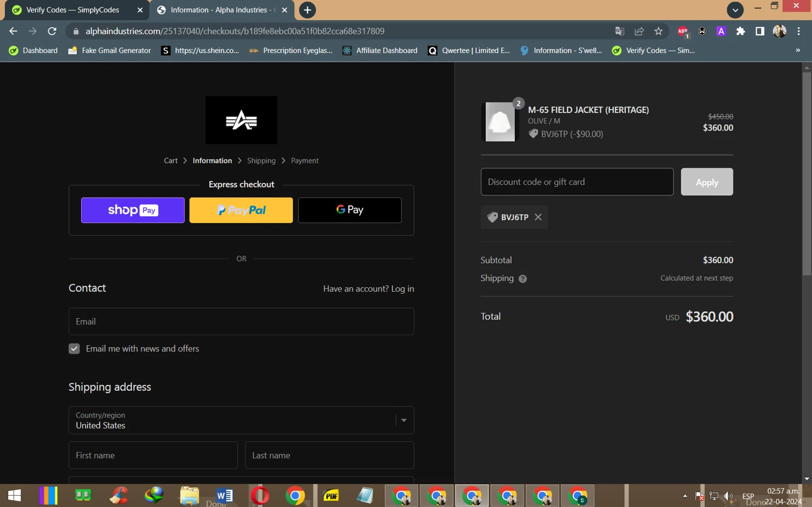This screenshot has width=812, height=507.
Task: Open the Windows Start menu
Action: (15, 495)
